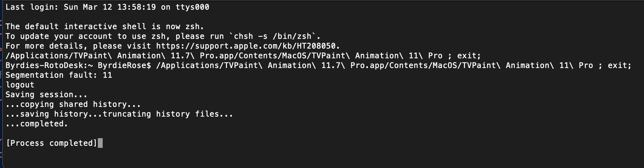Click the ...copying shared history... line

tap(73, 104)
